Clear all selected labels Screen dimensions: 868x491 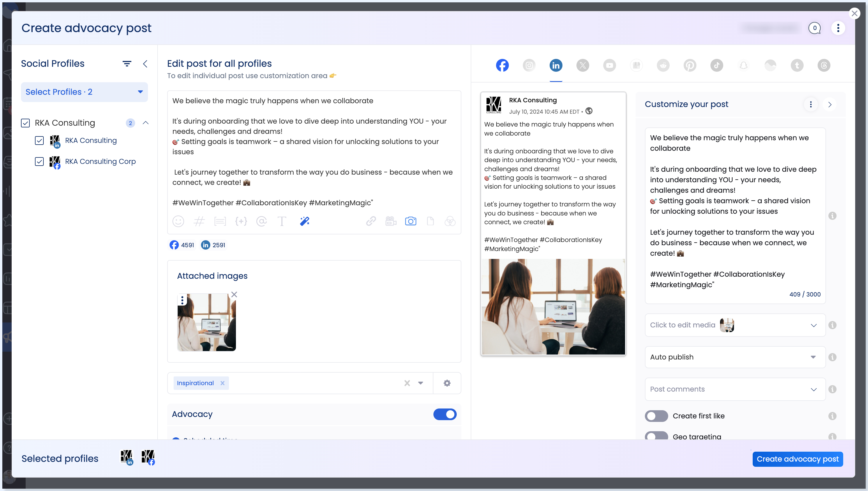(407, 383)
